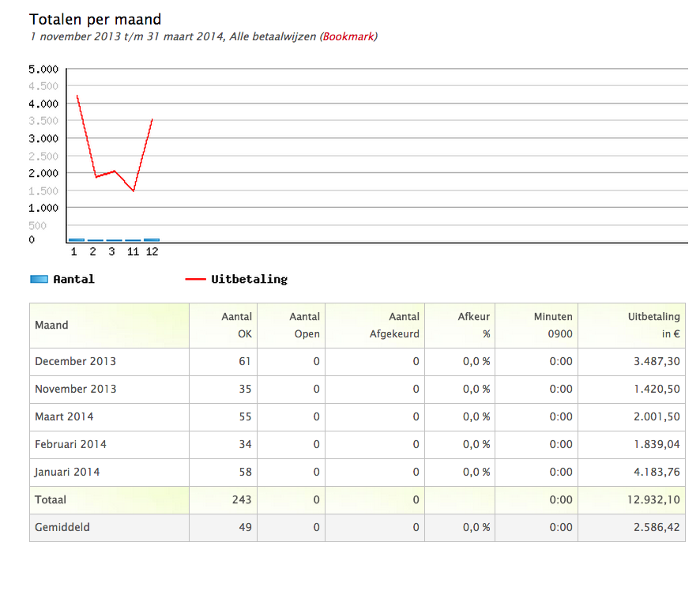Viewport: 700px width, 614px height.
Task: Click the Minuten 0900 column header
Action: tap(536, 325)
